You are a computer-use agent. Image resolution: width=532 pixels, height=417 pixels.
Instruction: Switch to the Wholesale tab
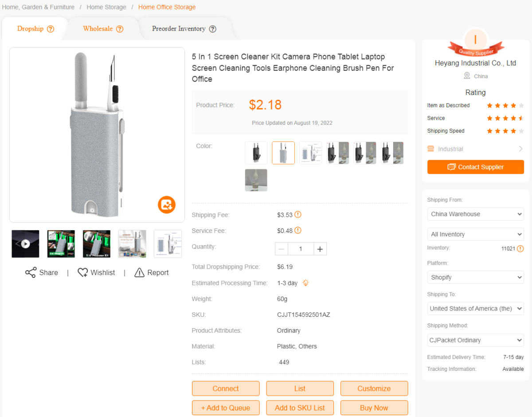pos(98,28)
